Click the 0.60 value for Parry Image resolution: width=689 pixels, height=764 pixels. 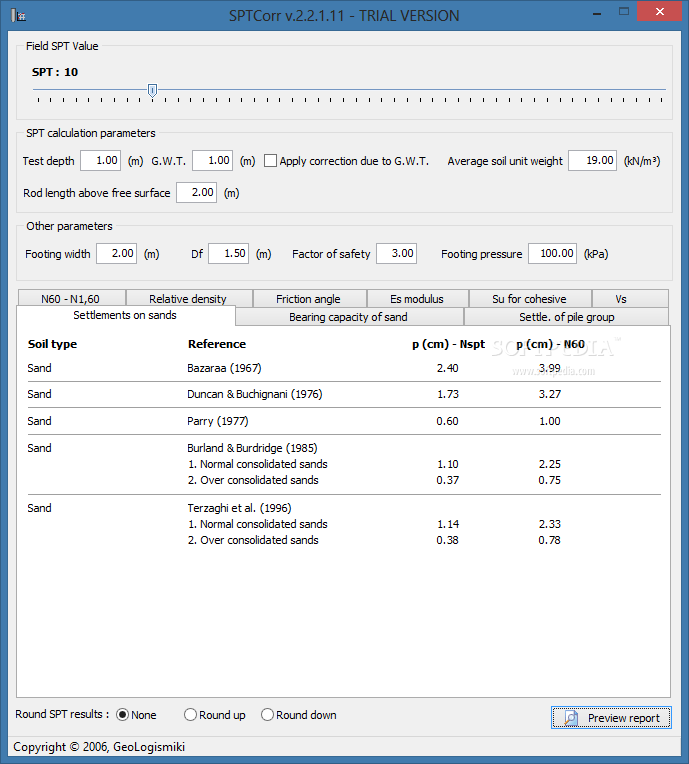(x=447, y=421)
